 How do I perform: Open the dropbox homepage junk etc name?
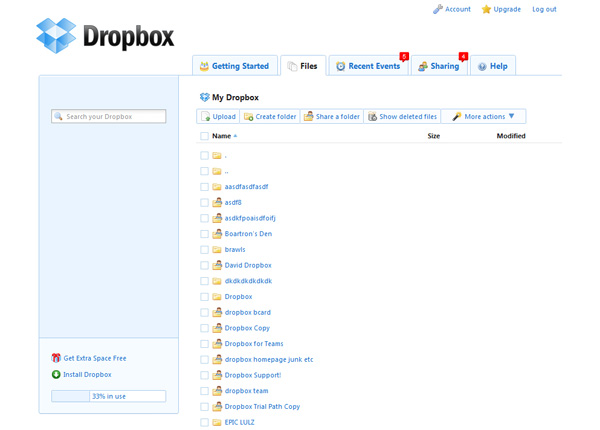point(269,359)
